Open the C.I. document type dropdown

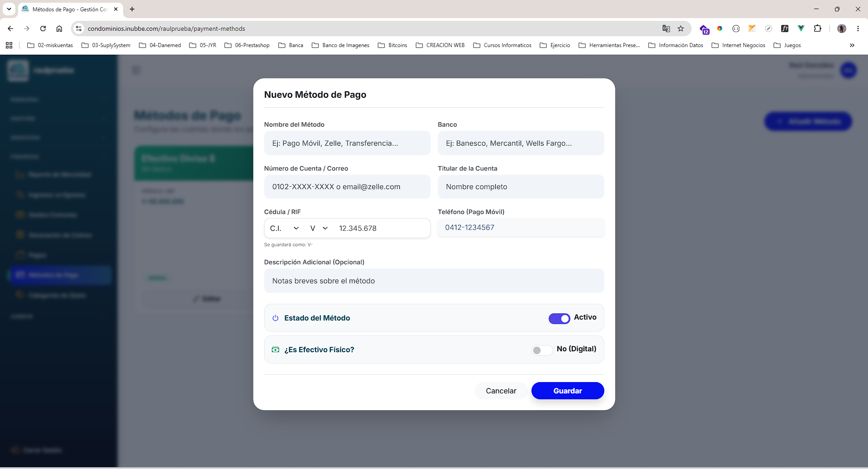(285, 228)
